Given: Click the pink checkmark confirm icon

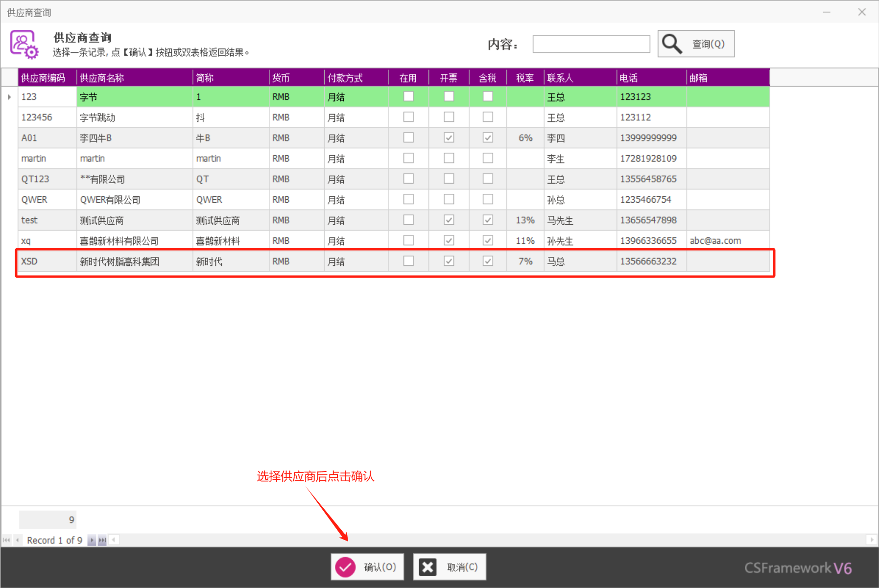Looking at the screenshot, I should (x=345, y=567).
